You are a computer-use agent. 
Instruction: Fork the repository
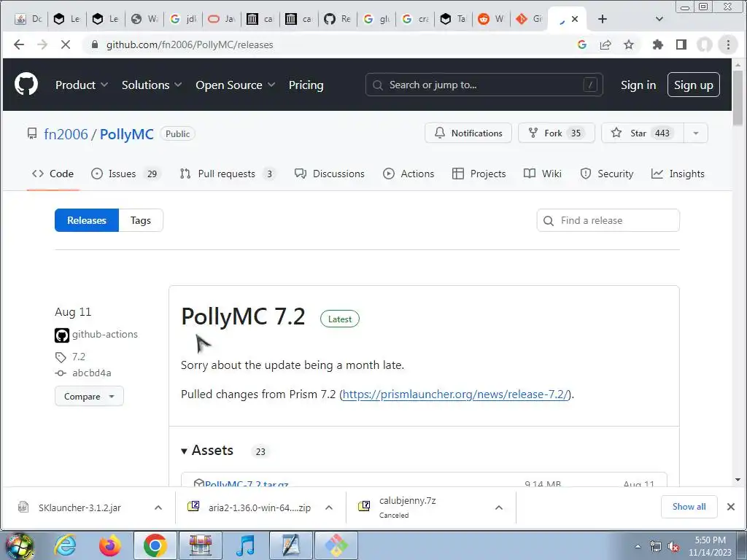tap(557, 133)
